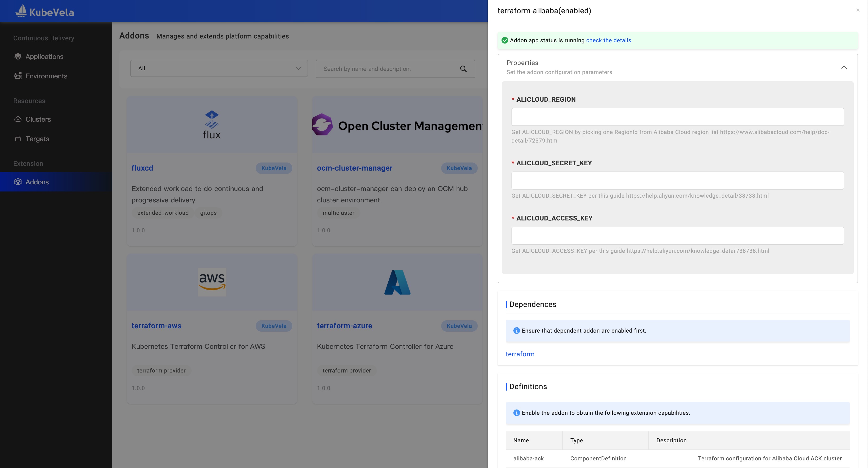Navigate to Applications section
This screenshot has height=468, width=868.
(44, 57)
